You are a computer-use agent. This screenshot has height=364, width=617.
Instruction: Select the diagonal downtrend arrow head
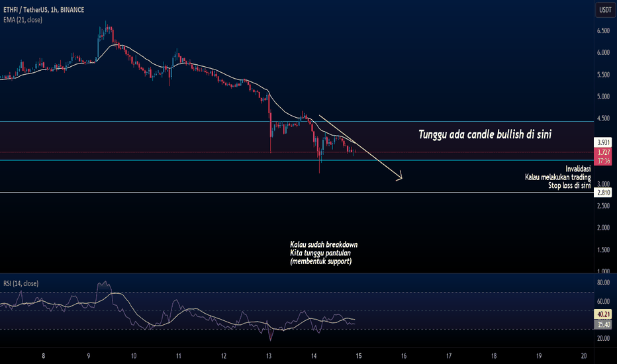click(399, 177)
